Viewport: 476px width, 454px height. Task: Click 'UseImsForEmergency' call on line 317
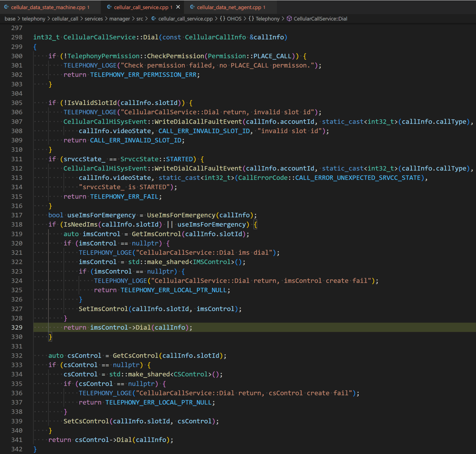181,215
